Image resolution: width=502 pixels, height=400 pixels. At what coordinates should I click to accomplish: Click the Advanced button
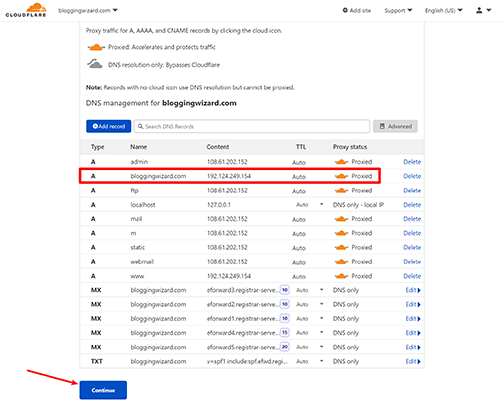coord(395,126)
